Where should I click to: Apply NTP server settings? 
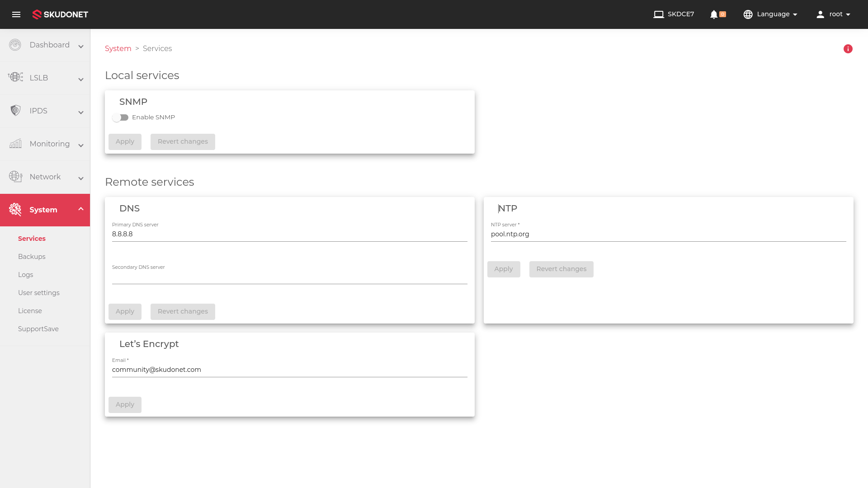pos(504,269)
